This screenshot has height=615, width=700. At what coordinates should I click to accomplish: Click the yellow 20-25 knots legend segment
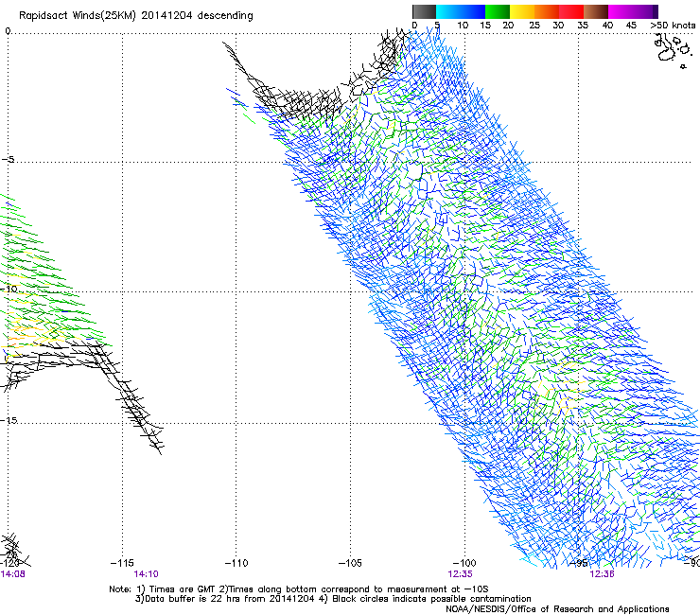[x=522, y=11]
